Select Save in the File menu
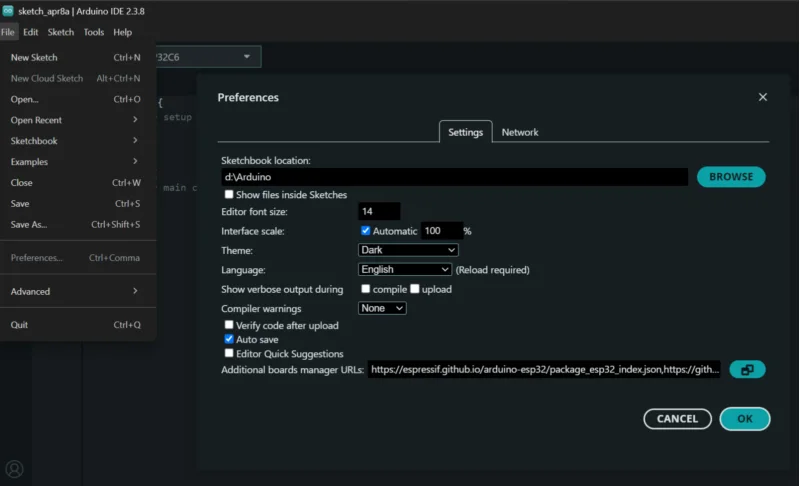The width and height of the screenshot is (800, 486). click(x=77, y=203)
